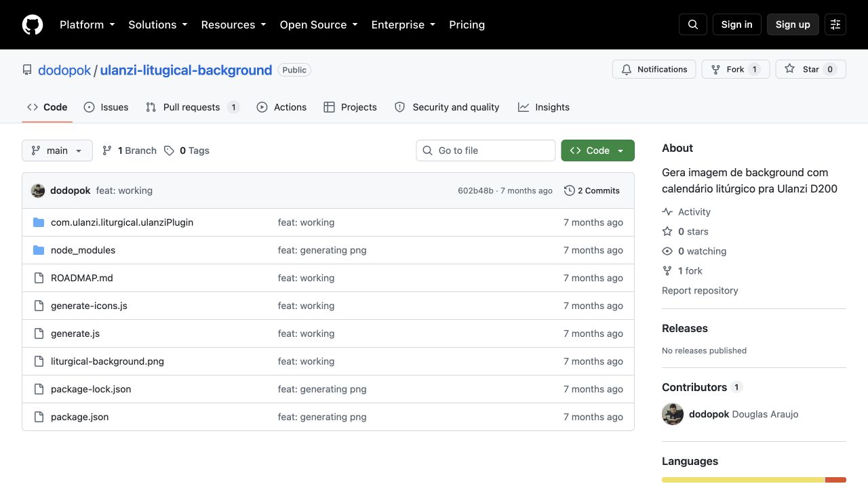Open the generate-icons.js file
The image size is (868, 488).
pyautogui.click(x=89, y=306)
